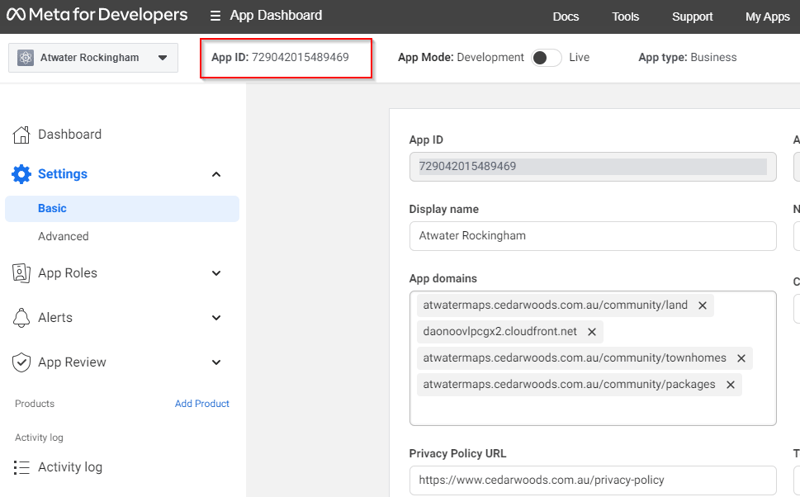The image size is (800, 497).
Task: Remove the atwatermaps community/packages domain
Action: (x=731, y=385)
